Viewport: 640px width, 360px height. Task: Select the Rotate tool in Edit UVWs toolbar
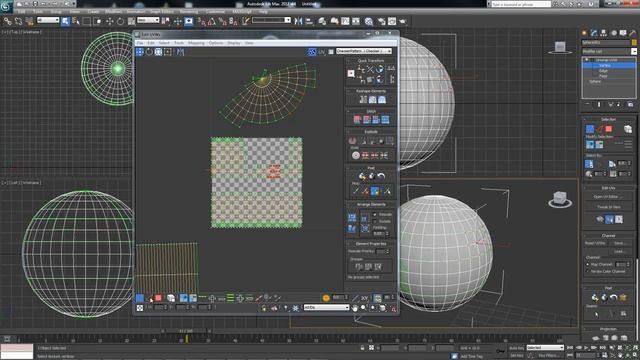pyautogui.click(x=149, y=52)
